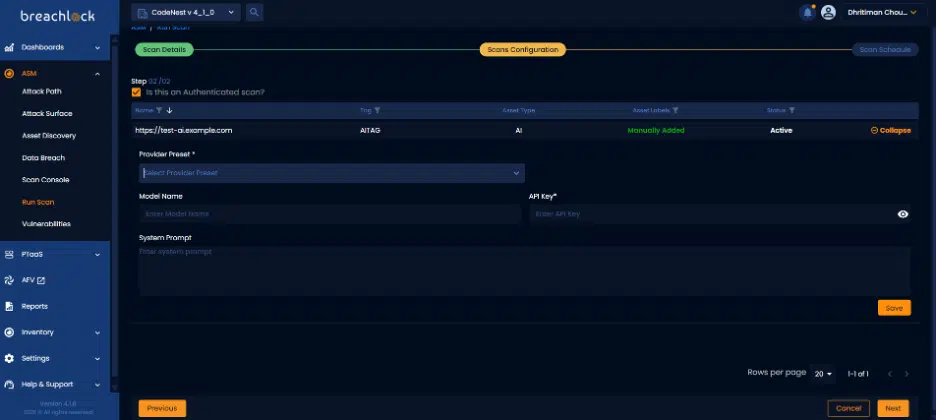Screen dimensions: 936x420
Task: Click the Active status cell
Action: (781, 131)
